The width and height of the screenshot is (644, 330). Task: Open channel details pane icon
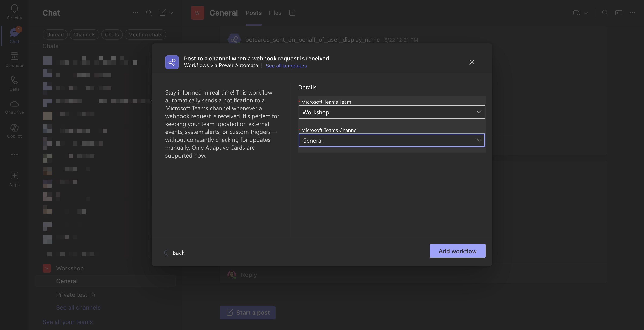coord(619,13)
